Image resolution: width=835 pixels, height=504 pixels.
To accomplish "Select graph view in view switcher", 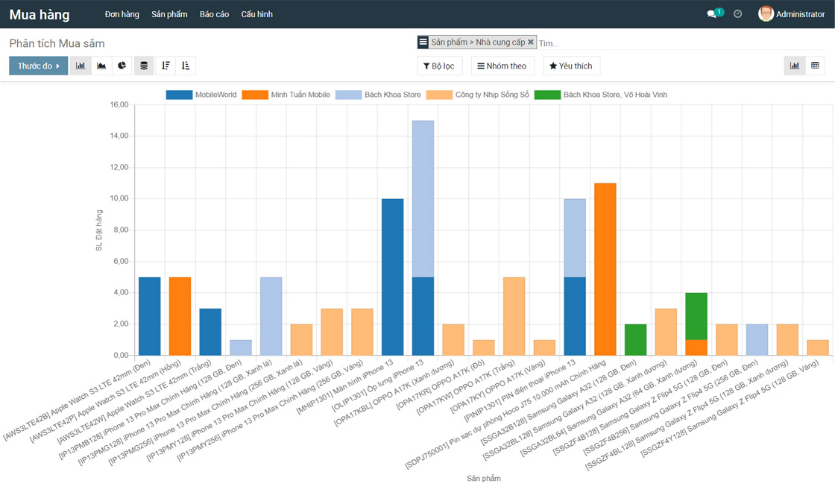I will pyautogui.click(x=795, y=66).
